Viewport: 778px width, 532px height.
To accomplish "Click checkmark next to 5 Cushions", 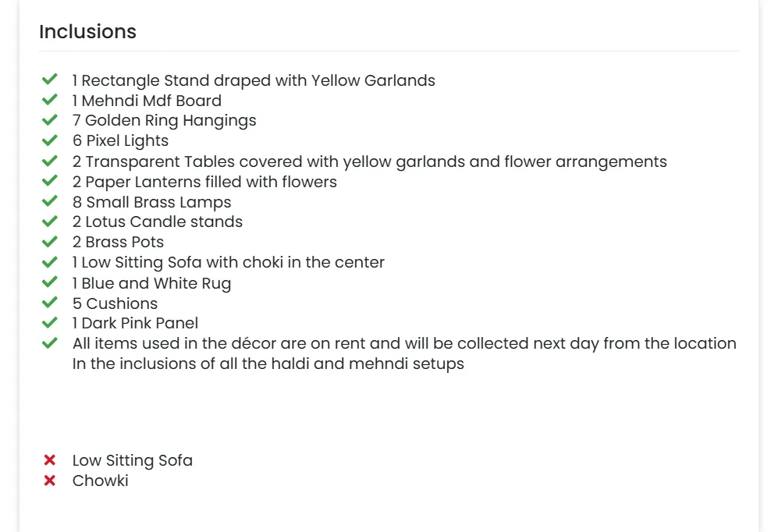I will click(50, 303).
